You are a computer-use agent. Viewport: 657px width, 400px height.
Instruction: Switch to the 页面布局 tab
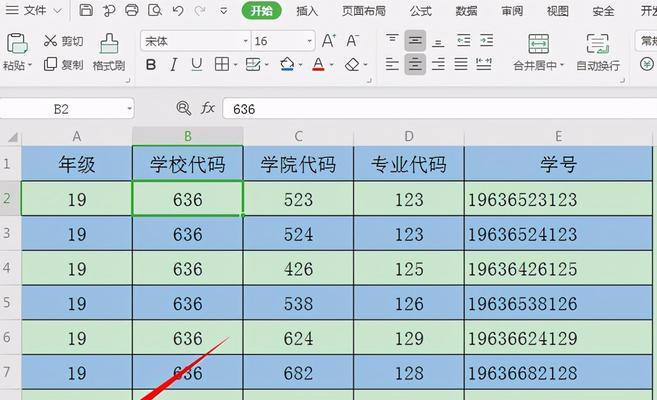[x=364, y=10]
